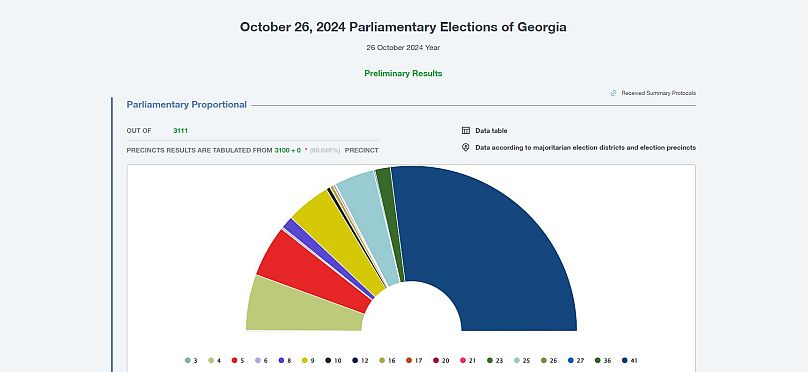Toggle legend item 5 red

click(x=238, y=361)
